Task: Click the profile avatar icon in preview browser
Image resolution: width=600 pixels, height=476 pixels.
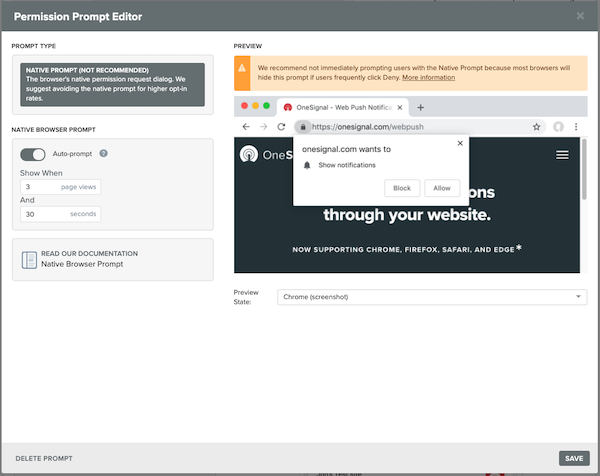Action: click(558, 127)
